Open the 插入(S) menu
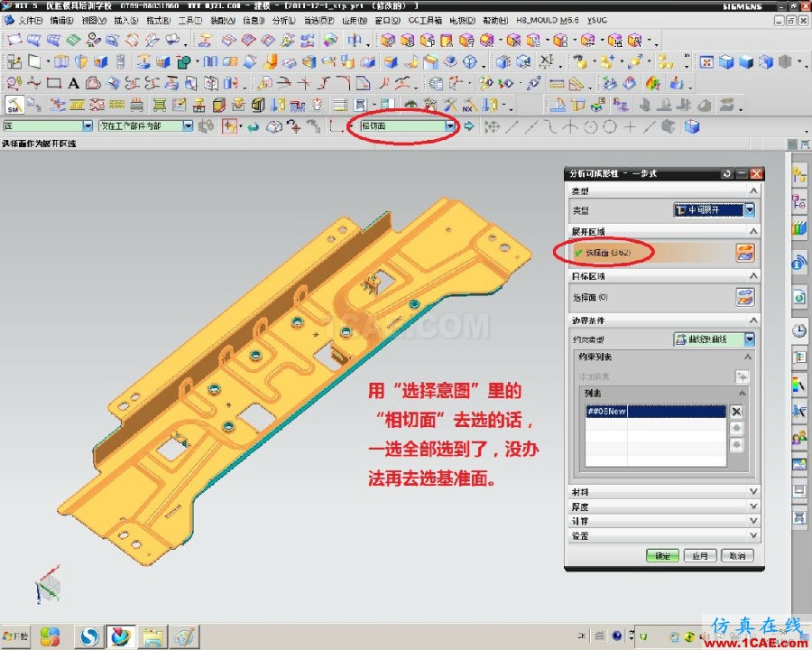Image resolution: width=812 pixels, height=650 pixels. (125, 20)
